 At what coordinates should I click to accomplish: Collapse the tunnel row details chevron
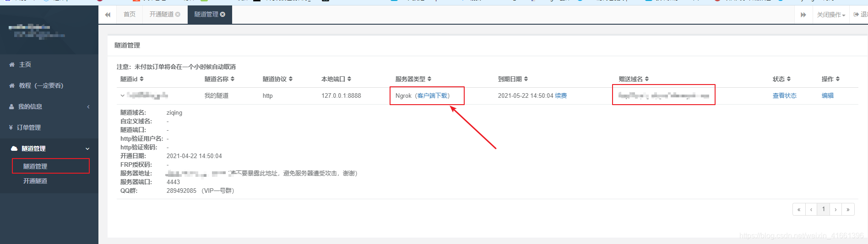(x=123, y=96)
